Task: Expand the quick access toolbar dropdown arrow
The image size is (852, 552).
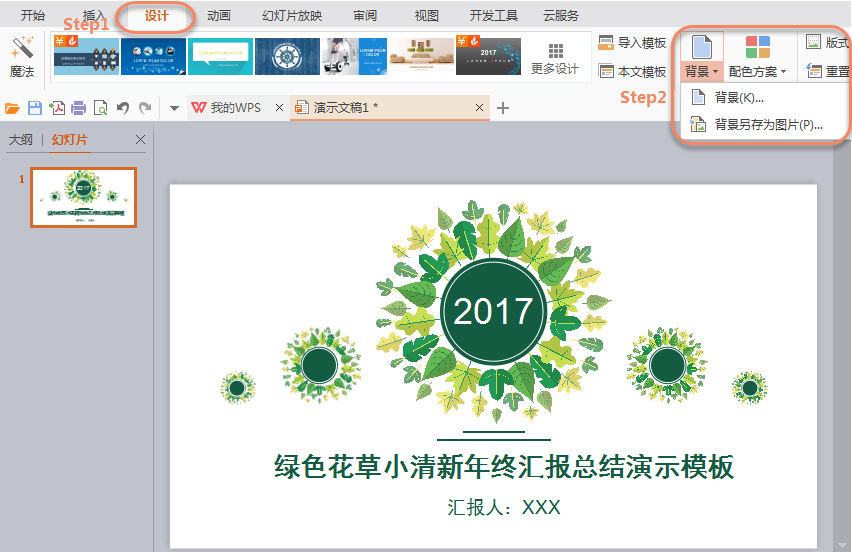Action: 174,108
